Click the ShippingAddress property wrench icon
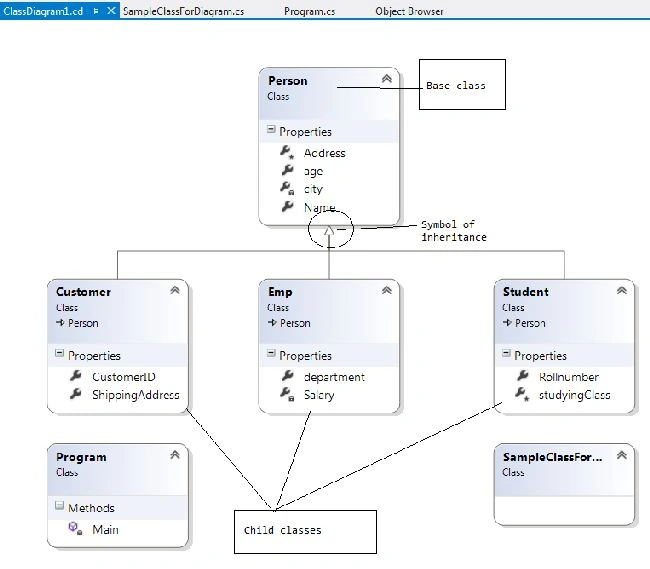Viewport: 650px width, 569px height. (75, 393)
